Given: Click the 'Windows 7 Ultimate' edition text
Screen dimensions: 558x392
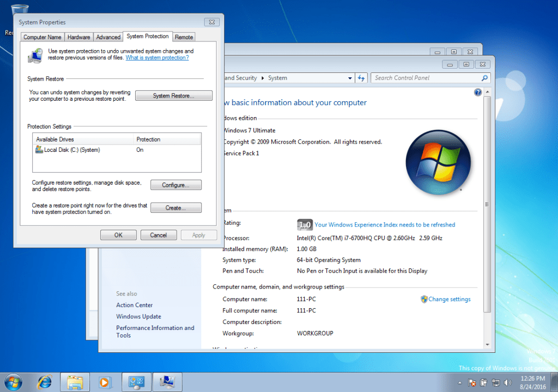Looking at the screenshot, I should tap(250, 131).
